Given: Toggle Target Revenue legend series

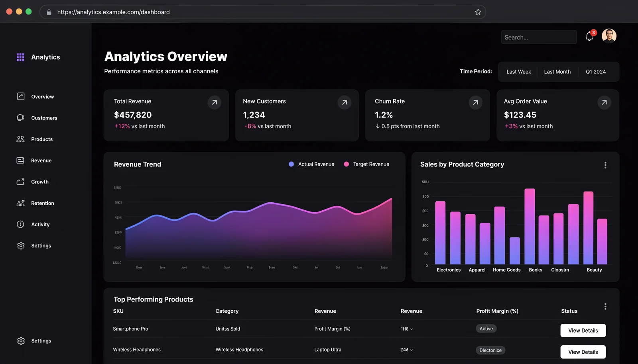Looking at the screenshot, I should pos(366,164).
